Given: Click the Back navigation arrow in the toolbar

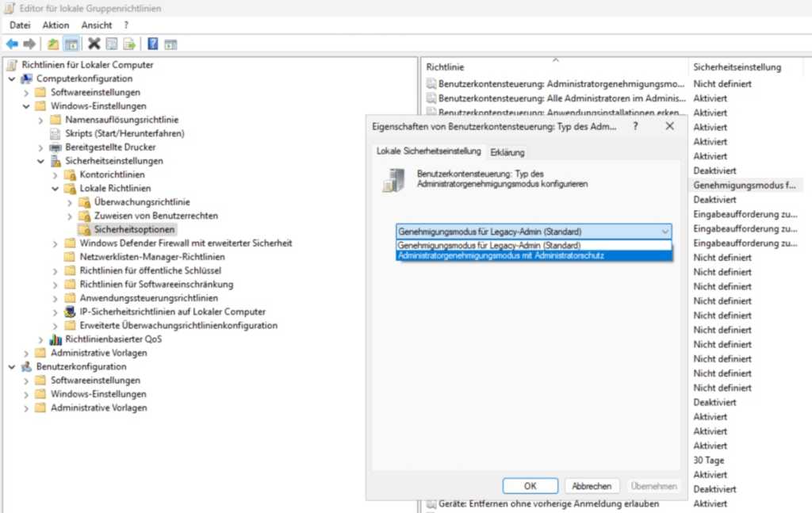Looking at the screenshot, I should pyautogui.click(x=13, y=44).
